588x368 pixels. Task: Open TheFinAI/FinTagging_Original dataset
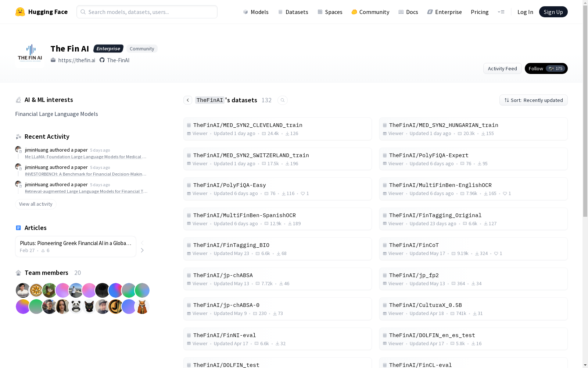click(x=473, y=219)
